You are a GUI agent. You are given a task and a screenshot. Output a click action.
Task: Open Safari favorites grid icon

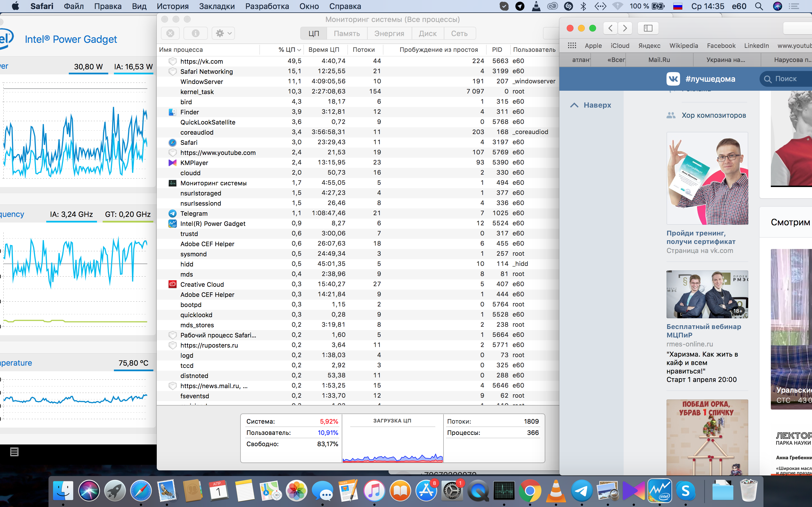coord(572,46)
